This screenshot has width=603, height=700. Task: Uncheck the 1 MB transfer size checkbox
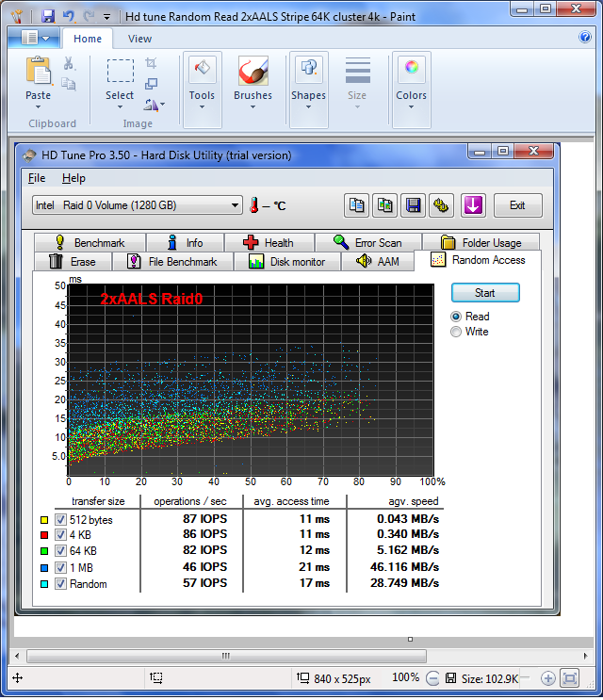[60, 568]
